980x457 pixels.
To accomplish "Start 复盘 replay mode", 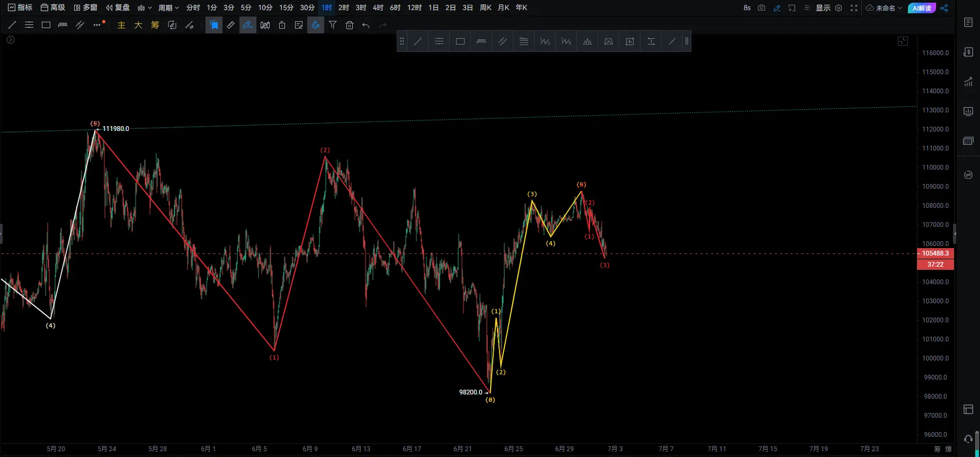I will point(118,8).
